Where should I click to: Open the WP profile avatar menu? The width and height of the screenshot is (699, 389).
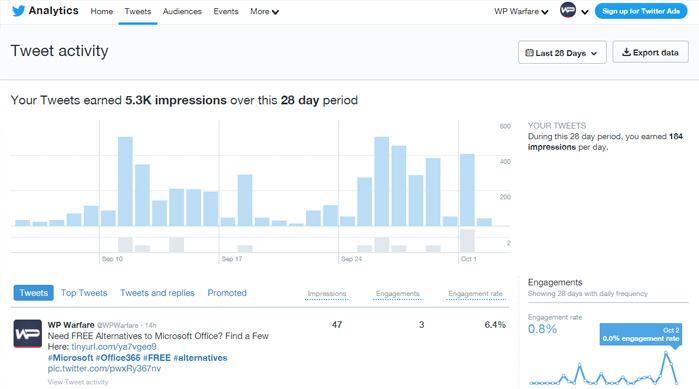[x=567, y=10]
